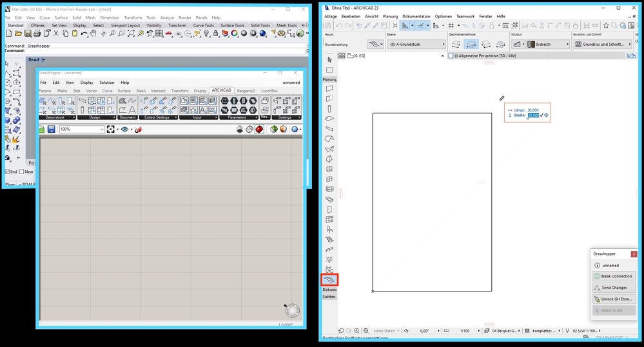Toggle the wireframe preview icon in Grasshopper
This screenshot has height=347, width=644.
point(249,129)
